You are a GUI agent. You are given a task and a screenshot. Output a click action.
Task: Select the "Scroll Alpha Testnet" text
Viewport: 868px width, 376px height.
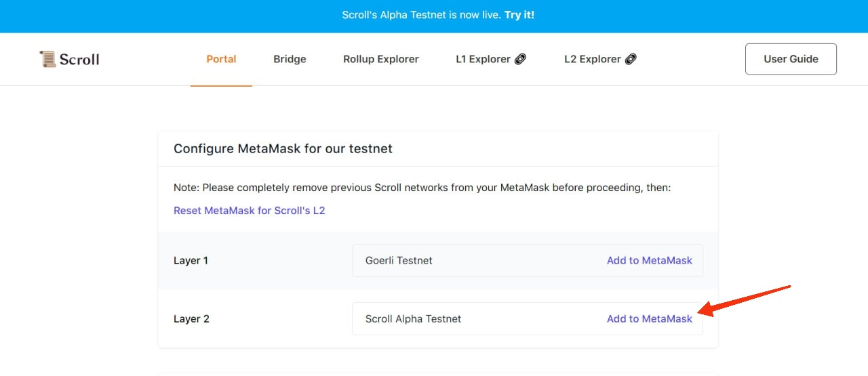(x=413, y=318)
